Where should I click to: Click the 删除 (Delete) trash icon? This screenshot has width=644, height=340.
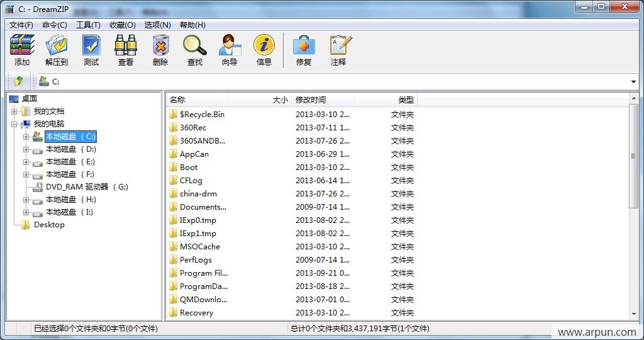click(160, 45)
